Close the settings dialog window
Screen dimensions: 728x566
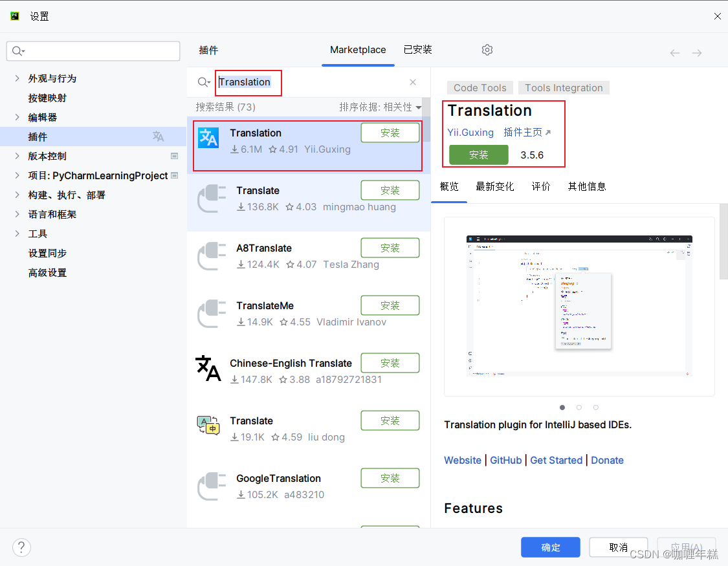(717, 16)
